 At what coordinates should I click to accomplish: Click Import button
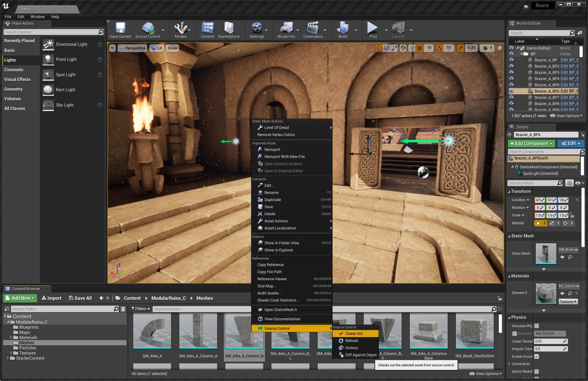tap(51, 298)
